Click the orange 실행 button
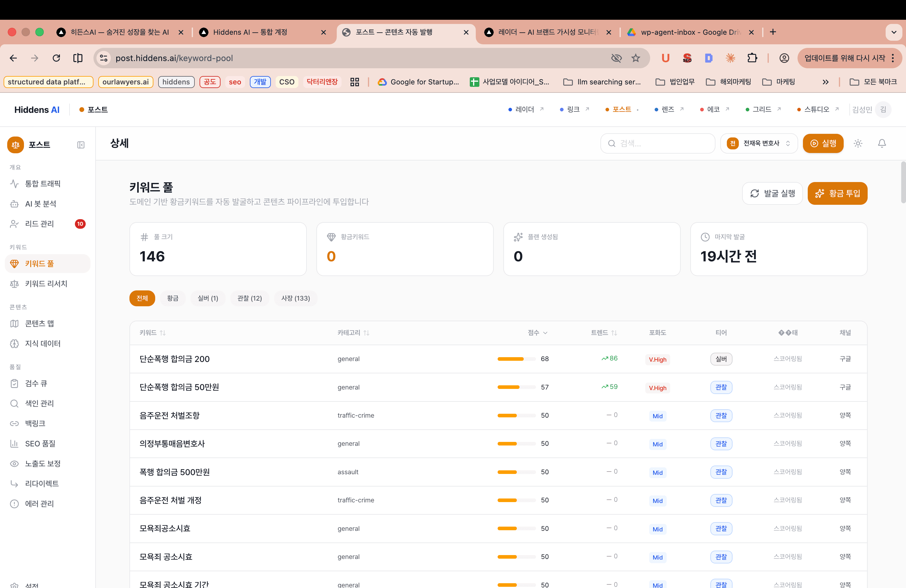 point(823,143)
